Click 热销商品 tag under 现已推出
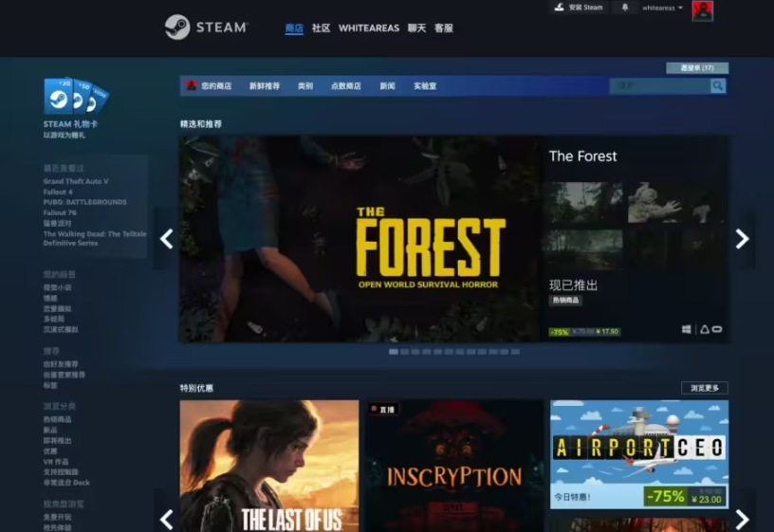 click(x=565, y=300)
